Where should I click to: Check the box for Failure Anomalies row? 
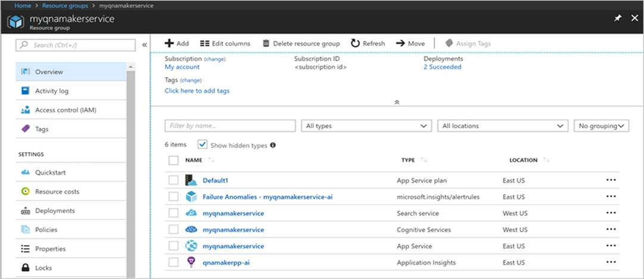[x=173, y=196]
